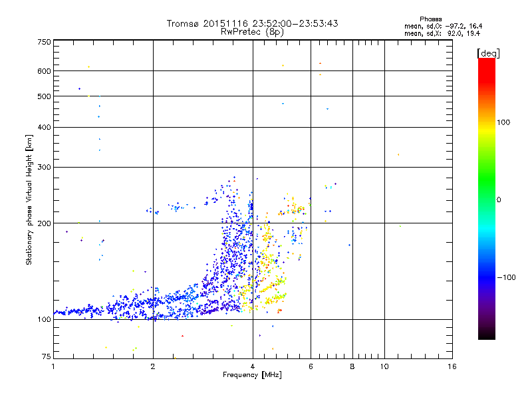
Task: Click the y-axis '600' tick label
Action: click(44, 71)
